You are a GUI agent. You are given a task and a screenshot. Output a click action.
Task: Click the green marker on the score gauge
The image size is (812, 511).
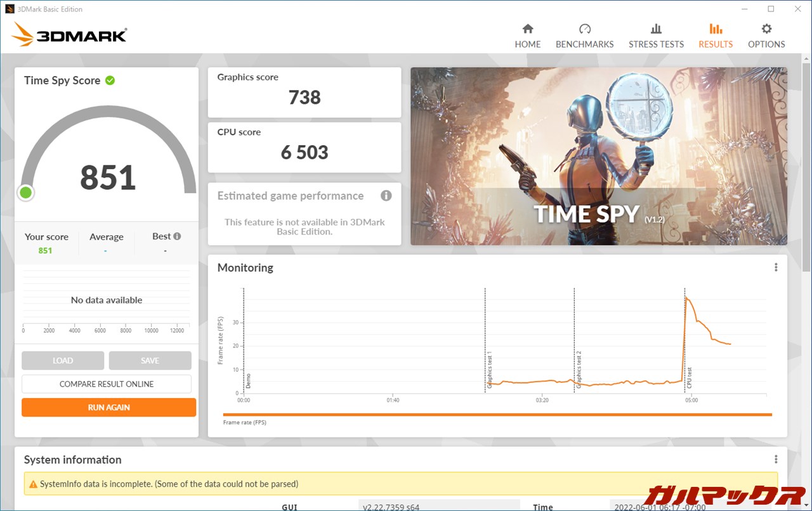pos(26,193)
